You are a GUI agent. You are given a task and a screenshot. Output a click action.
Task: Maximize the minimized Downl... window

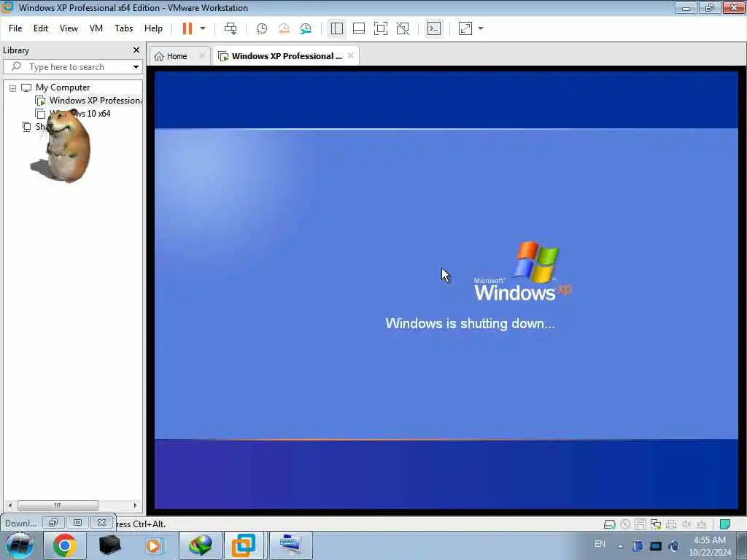[77, 523]
